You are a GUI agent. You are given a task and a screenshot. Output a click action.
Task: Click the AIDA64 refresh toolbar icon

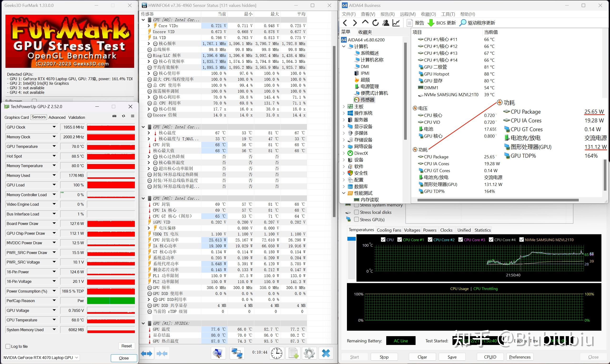pyautogui.click(x=375, y=23)
